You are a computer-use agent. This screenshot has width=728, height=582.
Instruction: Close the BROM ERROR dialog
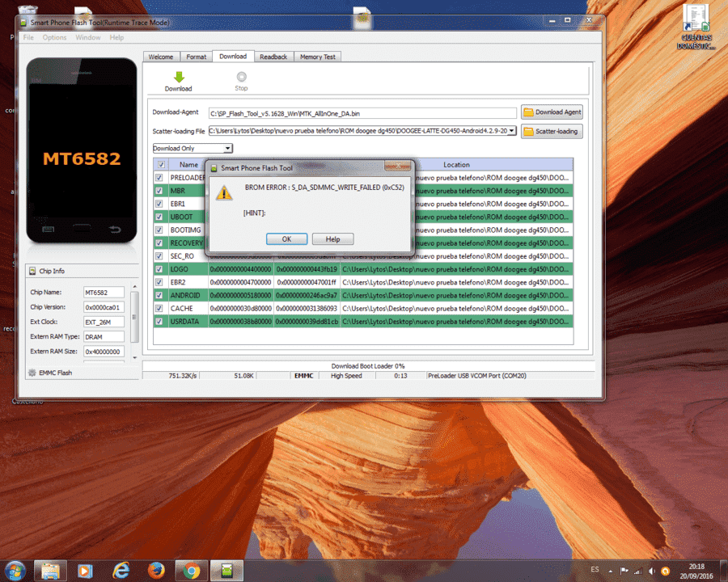[x=398, y=167]
